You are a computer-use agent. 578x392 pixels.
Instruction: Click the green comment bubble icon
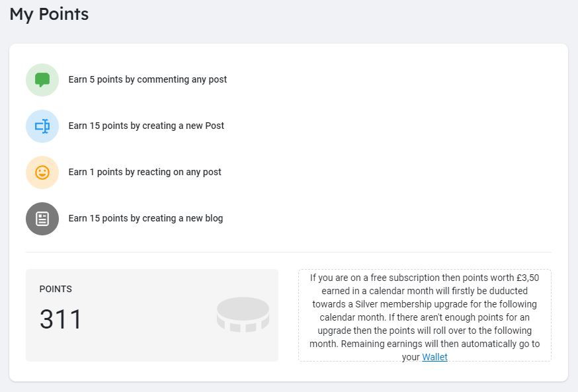42,80
